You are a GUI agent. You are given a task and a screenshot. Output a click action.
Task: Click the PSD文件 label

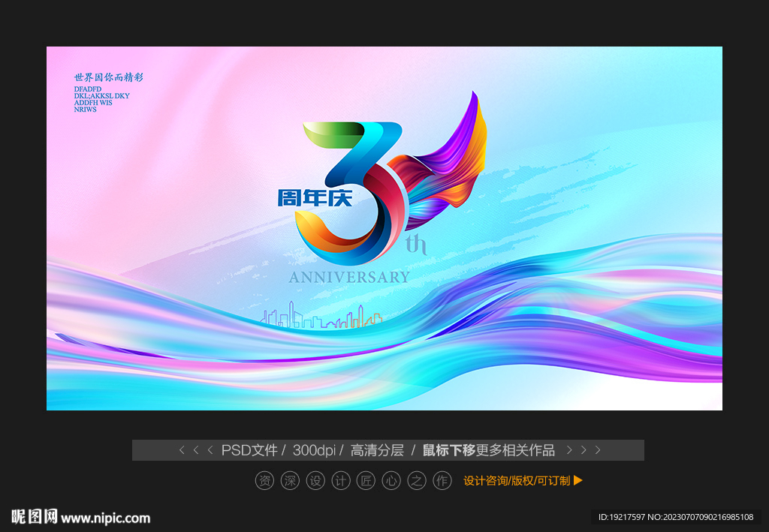(x=249, y=450)
